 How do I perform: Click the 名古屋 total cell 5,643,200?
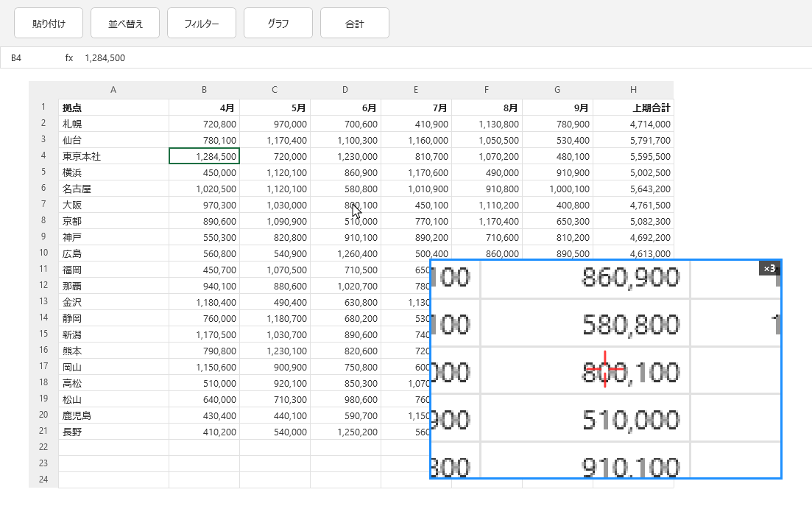[633, 189]
